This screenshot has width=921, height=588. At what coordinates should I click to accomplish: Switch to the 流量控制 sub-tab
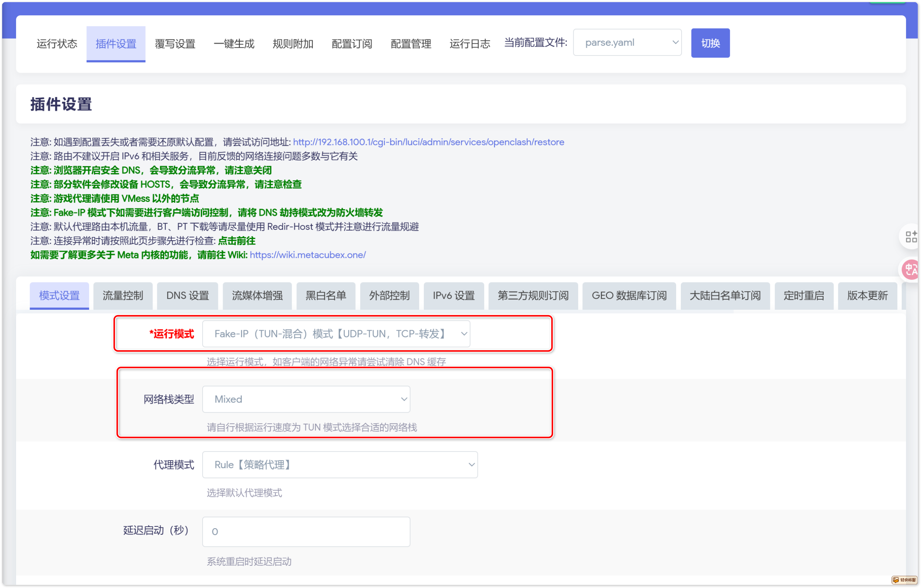(123, 296)
